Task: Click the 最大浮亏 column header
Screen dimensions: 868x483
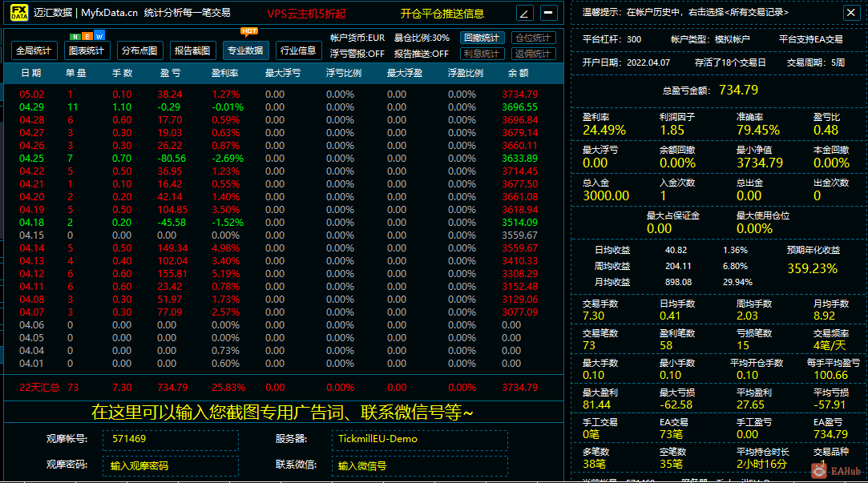Action: coord(283,73)
